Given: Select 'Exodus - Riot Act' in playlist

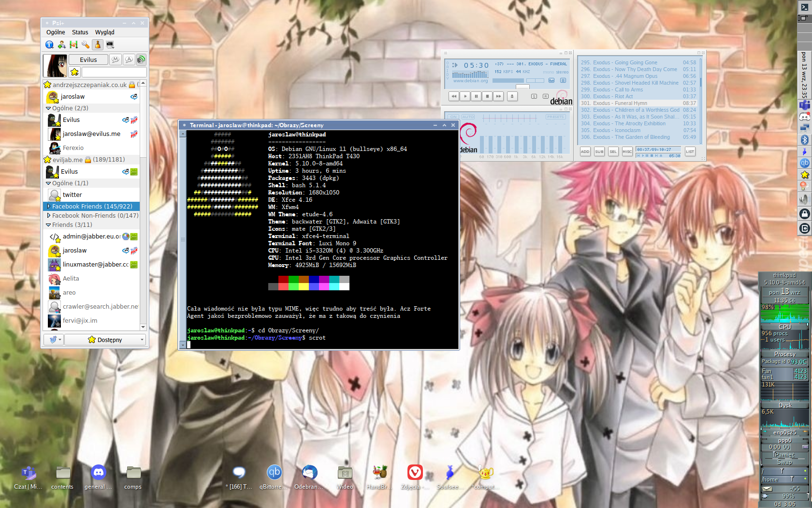Looking at the screenshot, I should click(x=638, y=96).
